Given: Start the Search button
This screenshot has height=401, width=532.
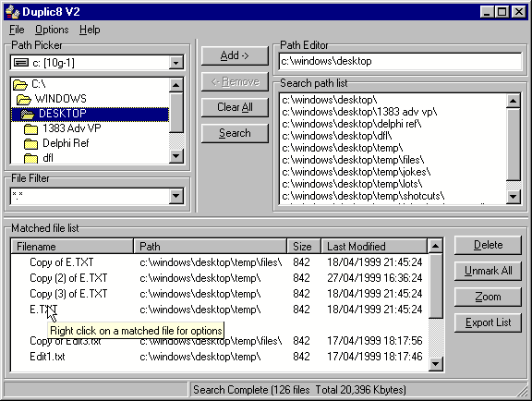Looking at the screenshot, I should (235, 133).
